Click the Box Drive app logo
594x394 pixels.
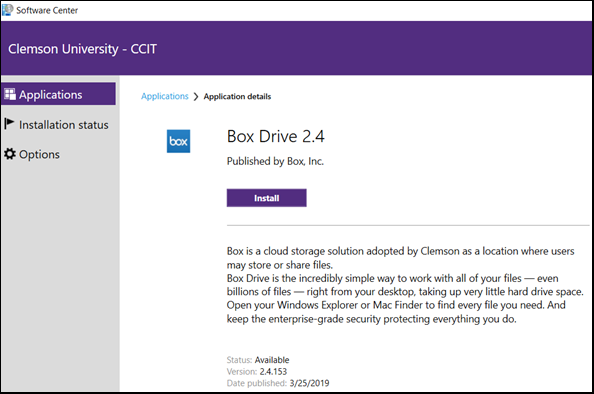[x=178, y=141]
